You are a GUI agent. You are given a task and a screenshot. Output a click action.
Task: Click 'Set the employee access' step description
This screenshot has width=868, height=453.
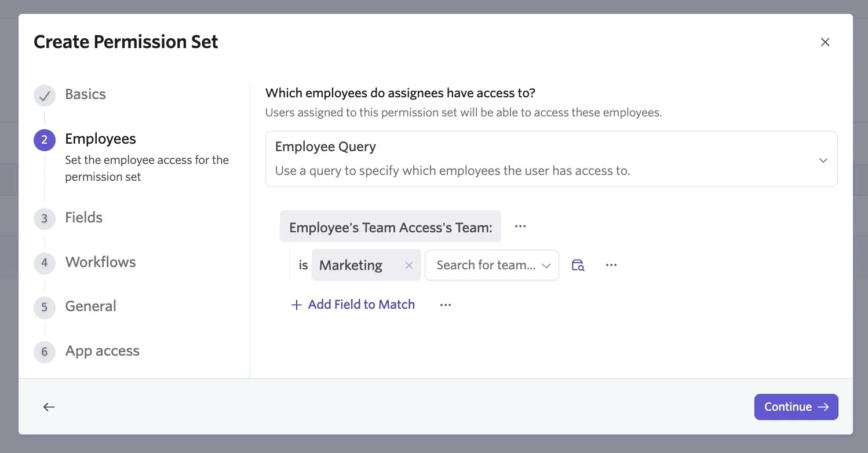click(x=147, y=168)
